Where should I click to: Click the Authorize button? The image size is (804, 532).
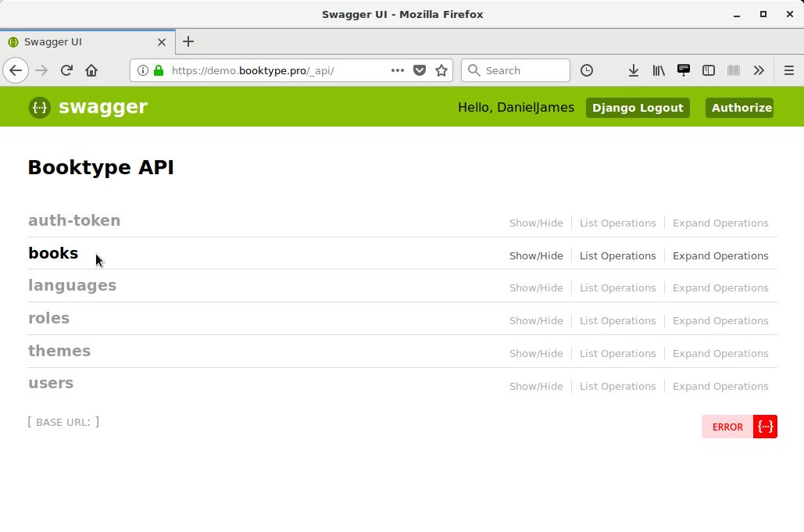click(739, 108)
